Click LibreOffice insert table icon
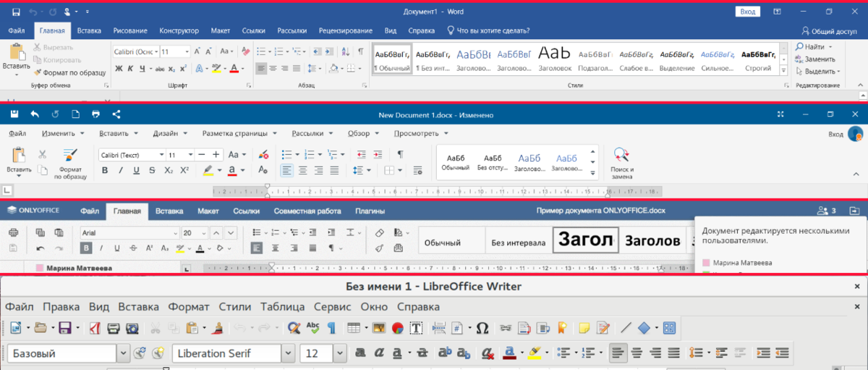This screenshot has height=370, width=868. point(353,328)
